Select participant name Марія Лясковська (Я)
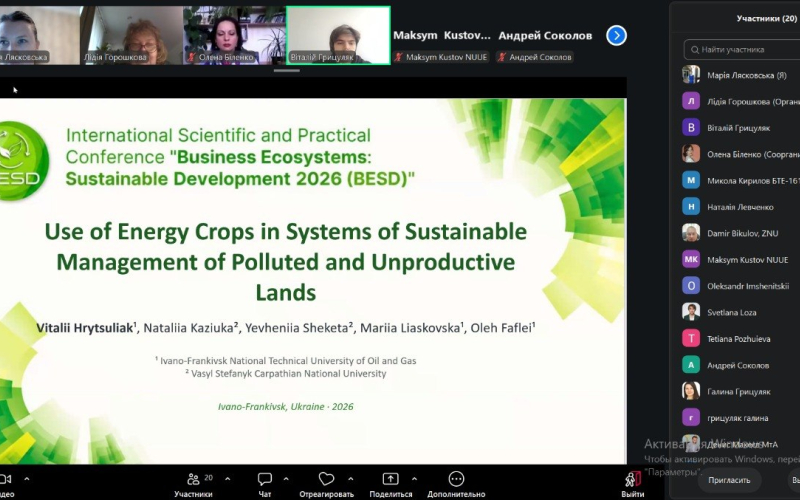The image size is (800, 500). click(x=746, y=76)
